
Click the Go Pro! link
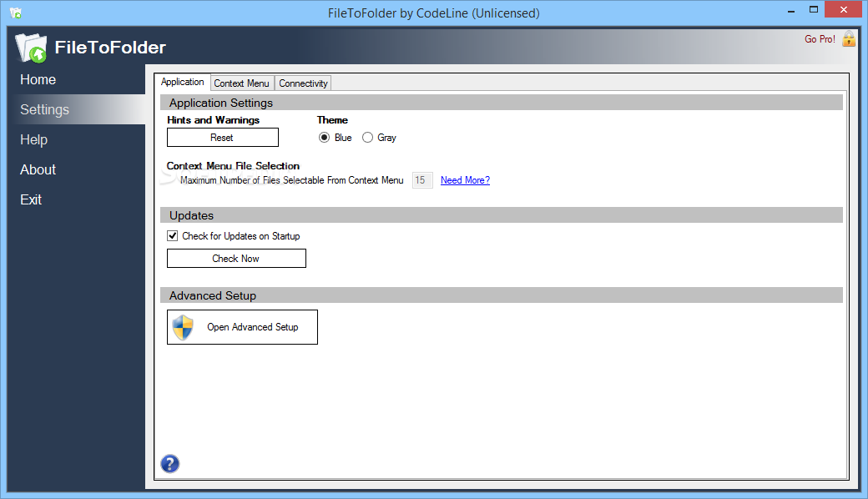tap(820, 38)
